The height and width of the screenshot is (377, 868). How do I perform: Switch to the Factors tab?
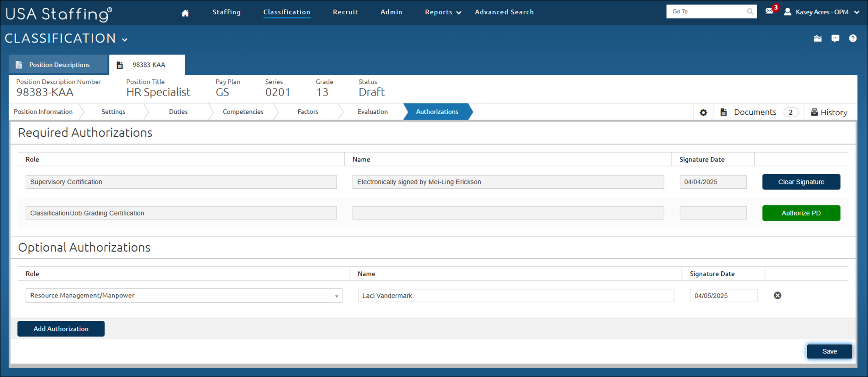pyautogui.click(x=308, y=112)
